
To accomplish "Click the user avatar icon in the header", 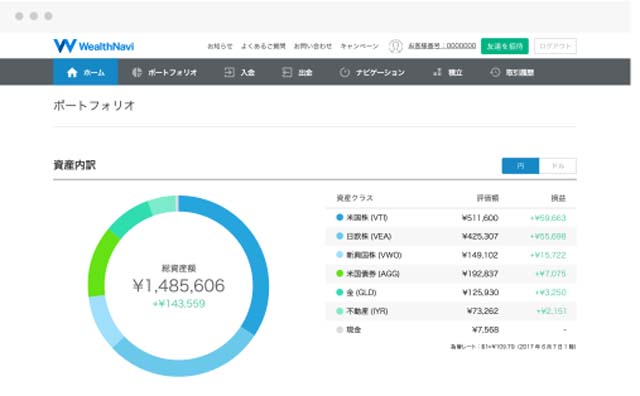I will tap(395, 46).
